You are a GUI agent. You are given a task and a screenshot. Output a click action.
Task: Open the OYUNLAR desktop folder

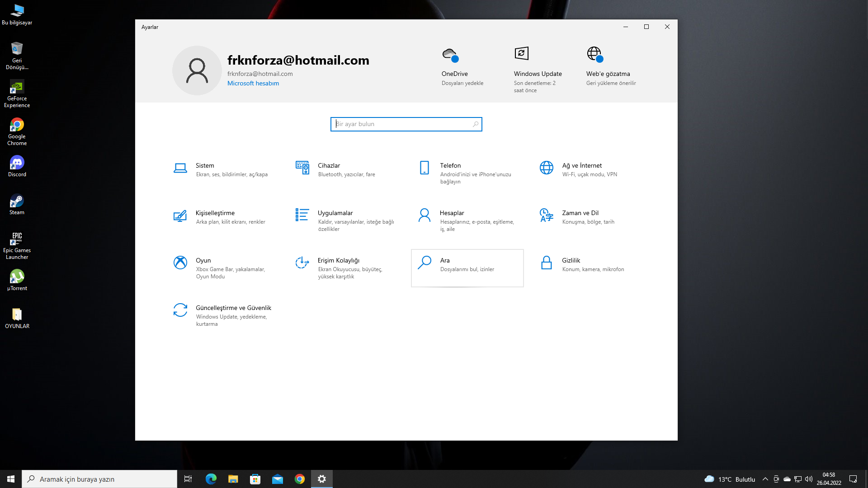click(x=17, y=318)
